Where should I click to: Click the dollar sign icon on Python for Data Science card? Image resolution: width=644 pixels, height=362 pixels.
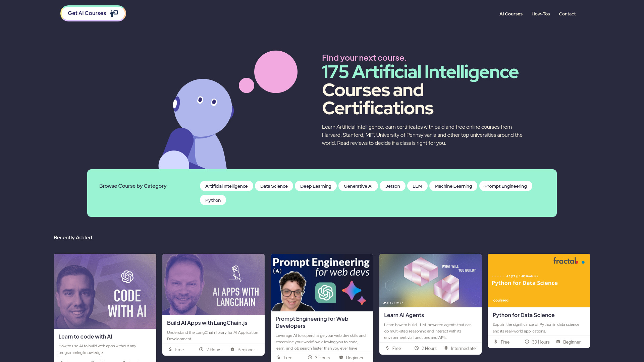click(496, 341)
